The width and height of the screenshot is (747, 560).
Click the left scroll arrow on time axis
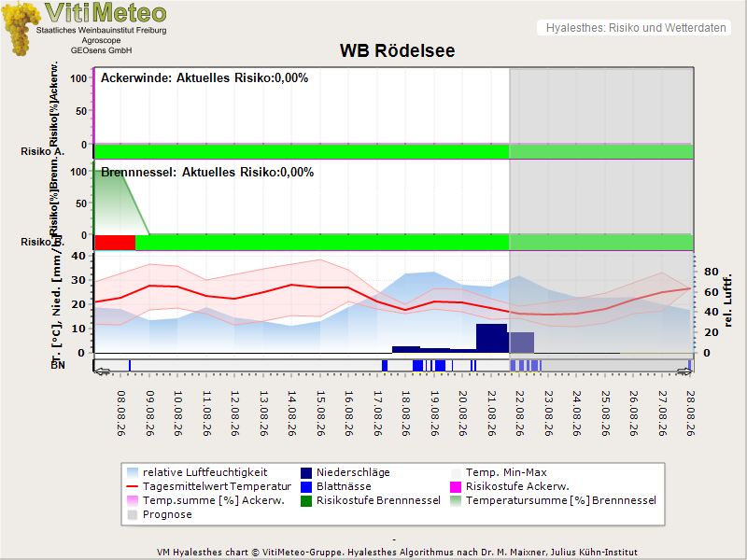click(x=103, y=371)
